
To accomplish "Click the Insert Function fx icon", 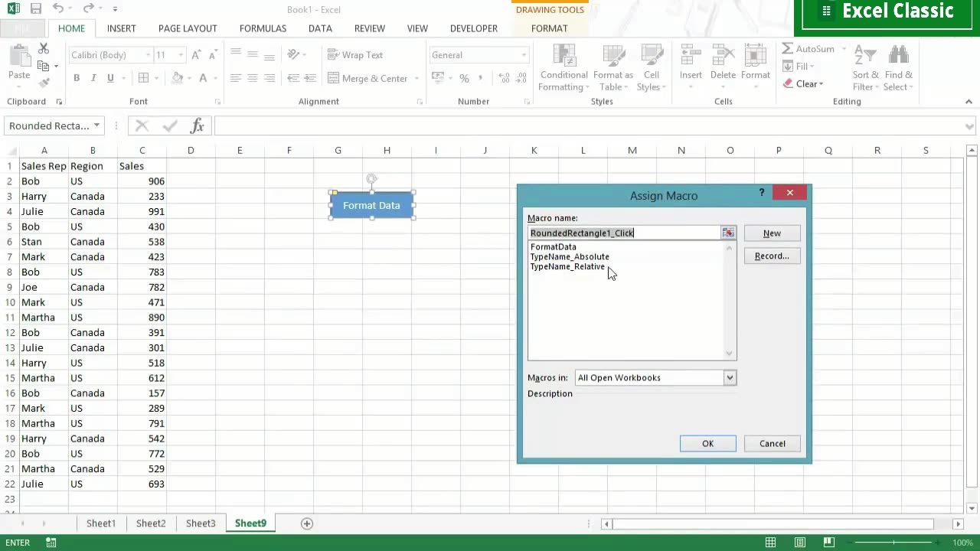I will coord(197,126).
